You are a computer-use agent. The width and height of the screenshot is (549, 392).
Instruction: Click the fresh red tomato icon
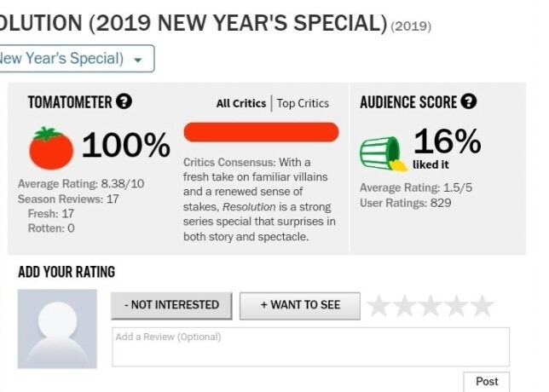(51, 148)
